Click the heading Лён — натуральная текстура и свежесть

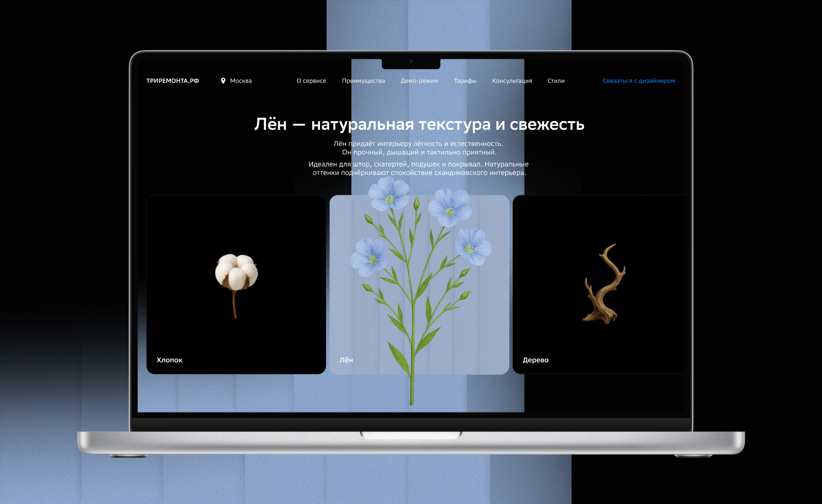[x=419, y=124]
